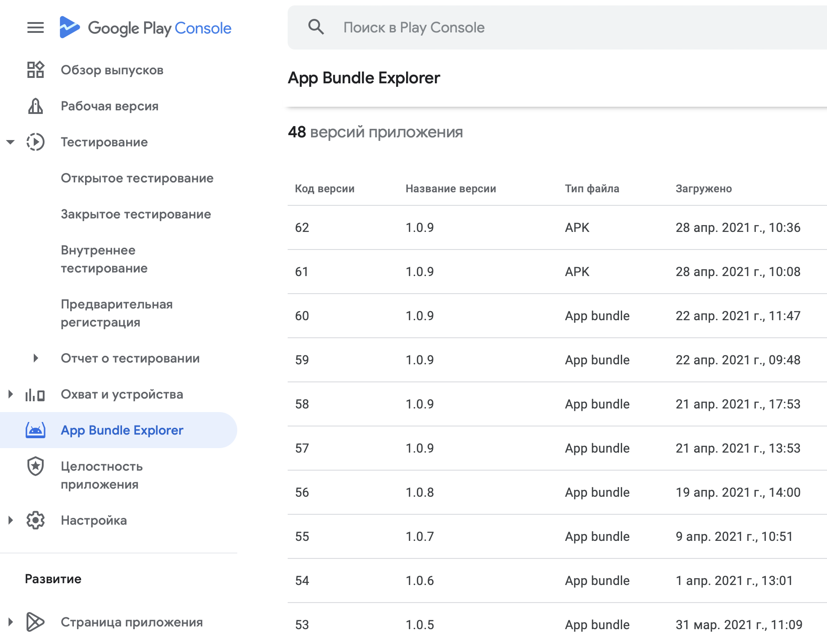Click the Рабочая версия rocket icon
The image size is (827, 644).
pyautogui.click(x=36, y=106)
